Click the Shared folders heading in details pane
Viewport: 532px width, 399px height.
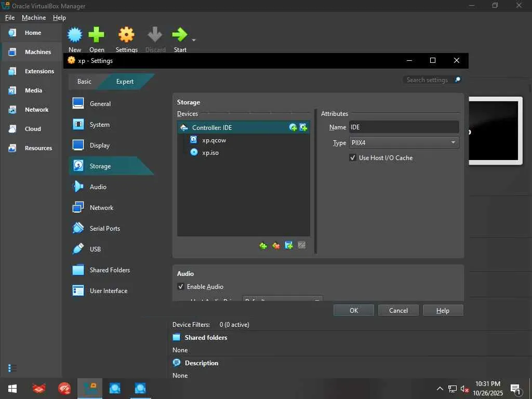click(x=206, y=338)
